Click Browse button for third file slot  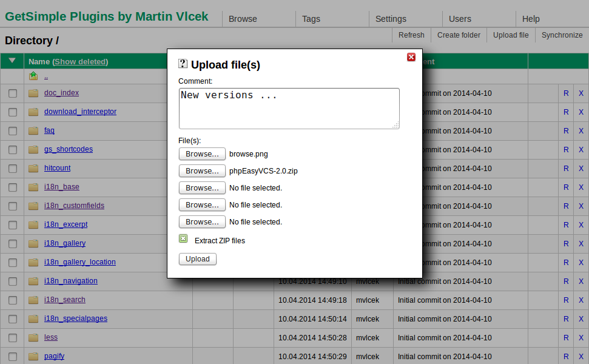pyautogui.click(x=202, y=188)
